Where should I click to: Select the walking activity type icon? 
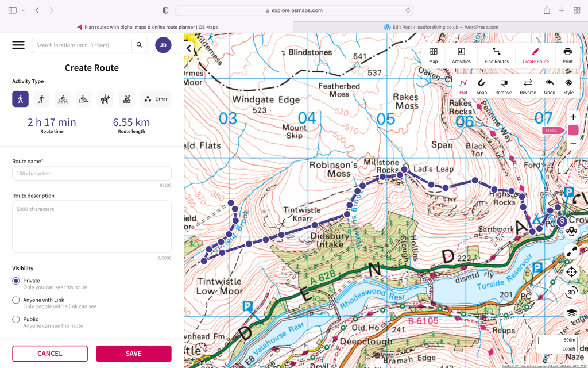click(x=21, y=99)
